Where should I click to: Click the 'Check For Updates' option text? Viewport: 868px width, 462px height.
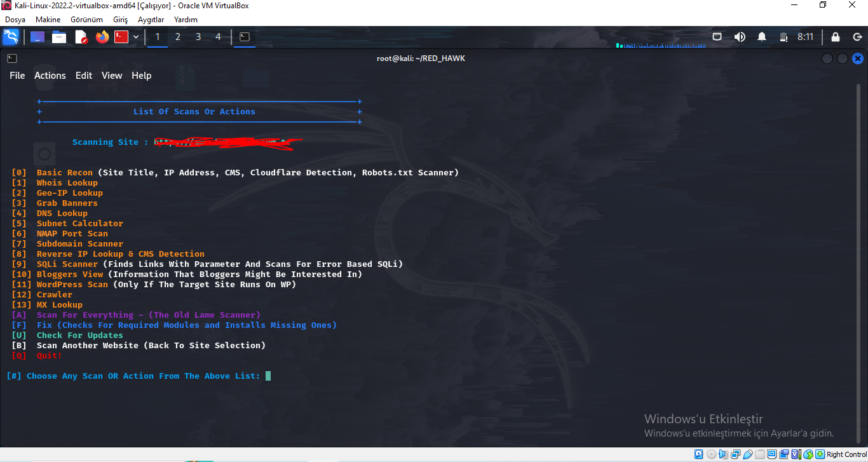pos(80,336)
